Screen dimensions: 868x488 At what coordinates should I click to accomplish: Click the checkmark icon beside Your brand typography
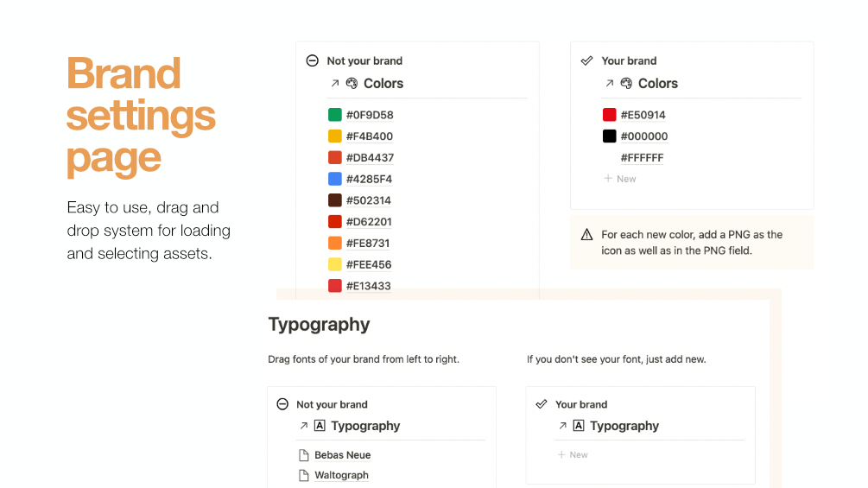(542, 404)
